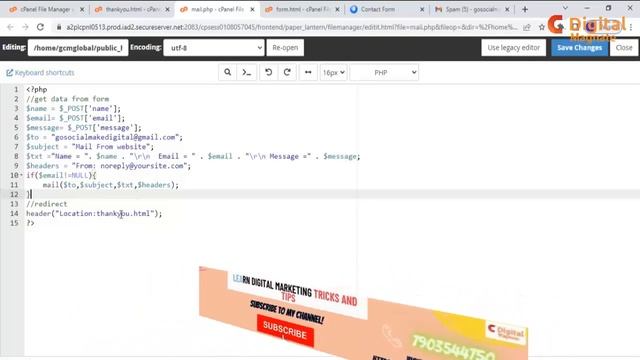Close the mail.php browser tab
640x360 pixels.
(x=252, y=9)
